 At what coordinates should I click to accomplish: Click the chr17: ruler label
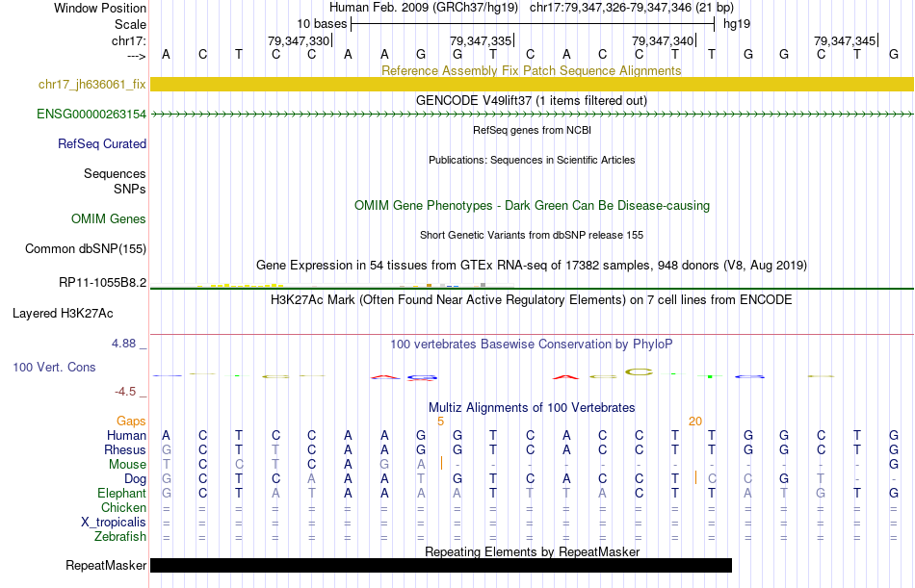[x=129, y=40]
